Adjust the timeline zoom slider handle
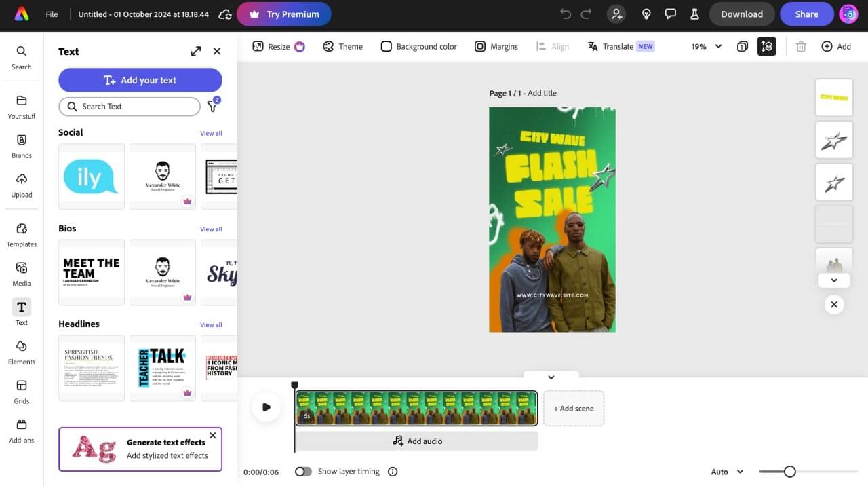868x486 pixels. point(789,472)
